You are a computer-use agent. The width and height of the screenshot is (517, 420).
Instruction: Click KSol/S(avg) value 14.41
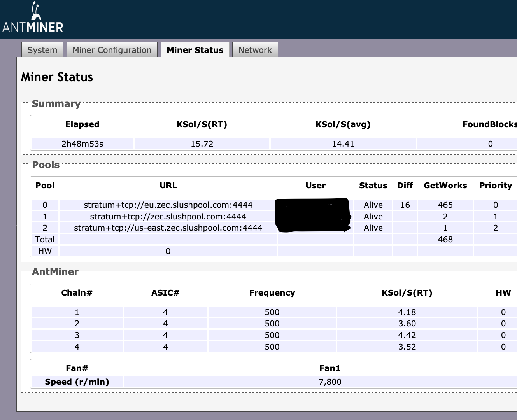coord(343,143)
